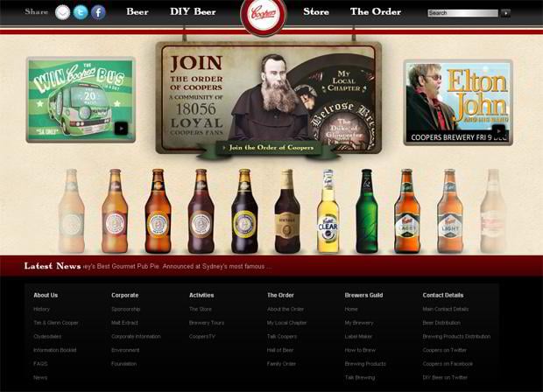Image resolution: width=543 pixels, height=392 pixels.
Task: Play the Win Coopers Bus video
Action: [x=121, y=129]
